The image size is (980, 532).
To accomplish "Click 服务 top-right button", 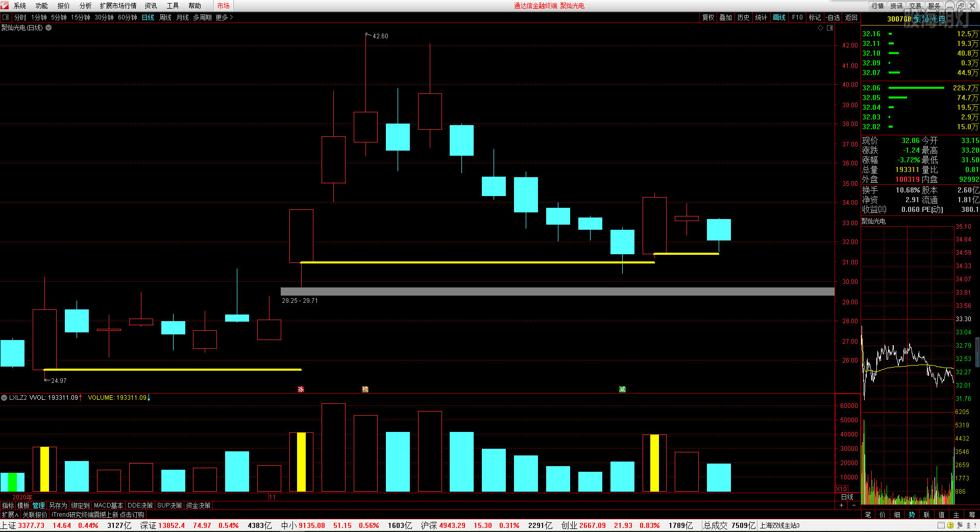I will pyautogui.click(x=935, y=6).
